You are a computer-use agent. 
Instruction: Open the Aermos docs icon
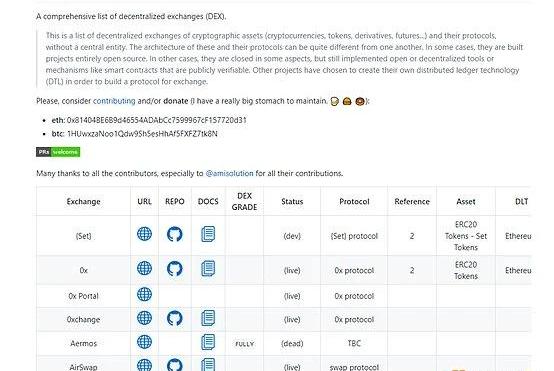208,342
